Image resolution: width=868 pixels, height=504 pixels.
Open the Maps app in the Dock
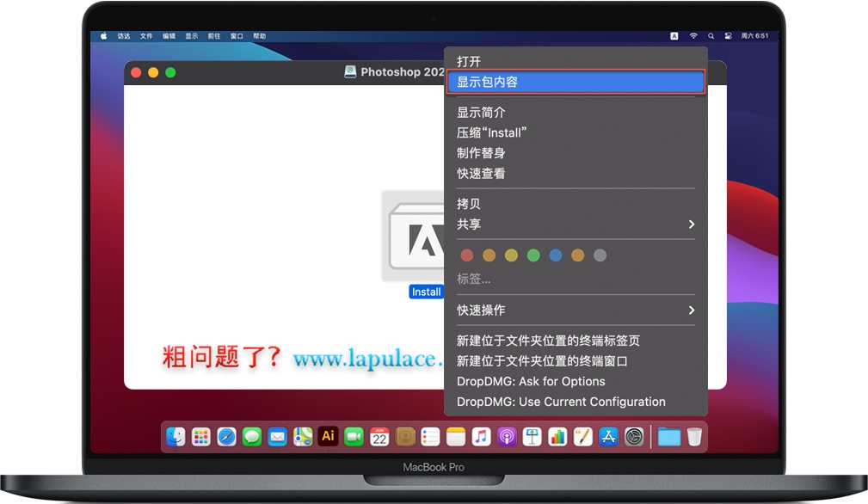pos(302,436)
